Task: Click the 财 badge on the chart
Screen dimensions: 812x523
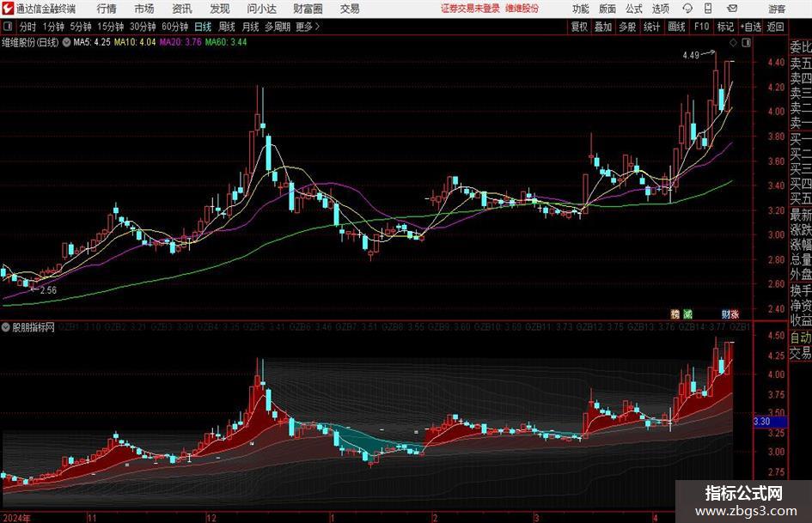Action: click(725, 313)
